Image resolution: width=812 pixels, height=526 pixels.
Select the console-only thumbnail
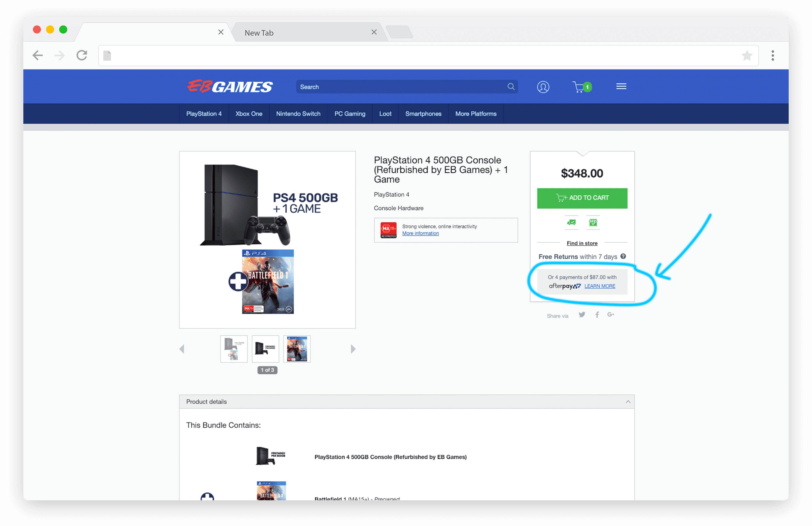pos(265,349)
